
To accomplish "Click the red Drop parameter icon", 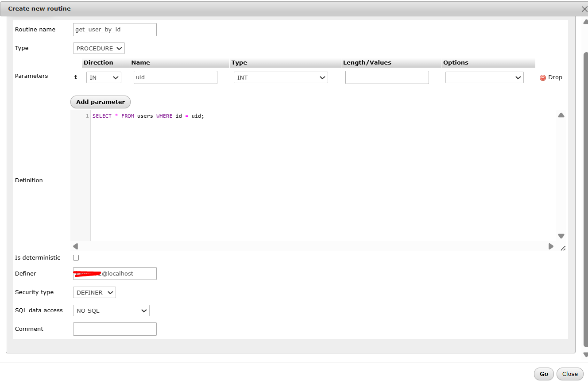I will point(542,78).
